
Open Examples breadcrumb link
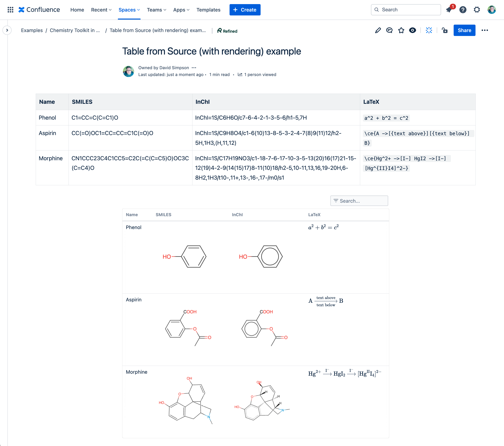tap(32, 30)
